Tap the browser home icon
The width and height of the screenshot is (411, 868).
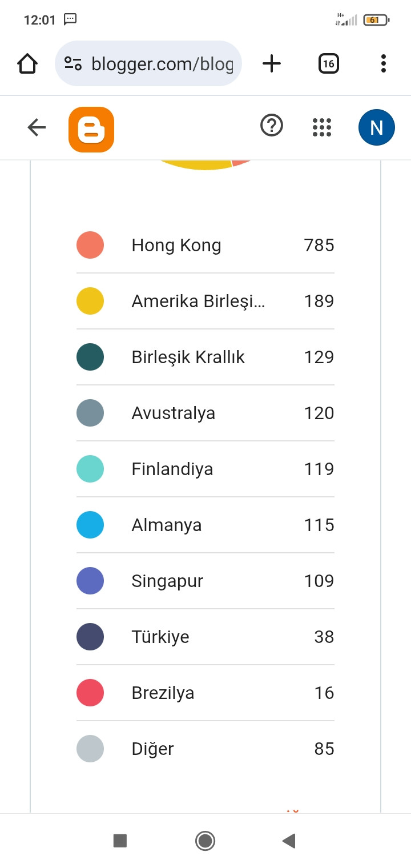point(27,63)
